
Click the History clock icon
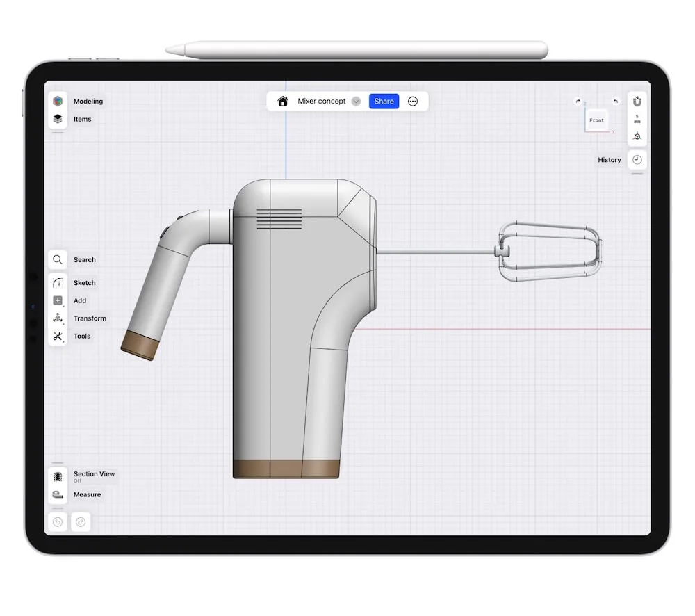[637, 159]
